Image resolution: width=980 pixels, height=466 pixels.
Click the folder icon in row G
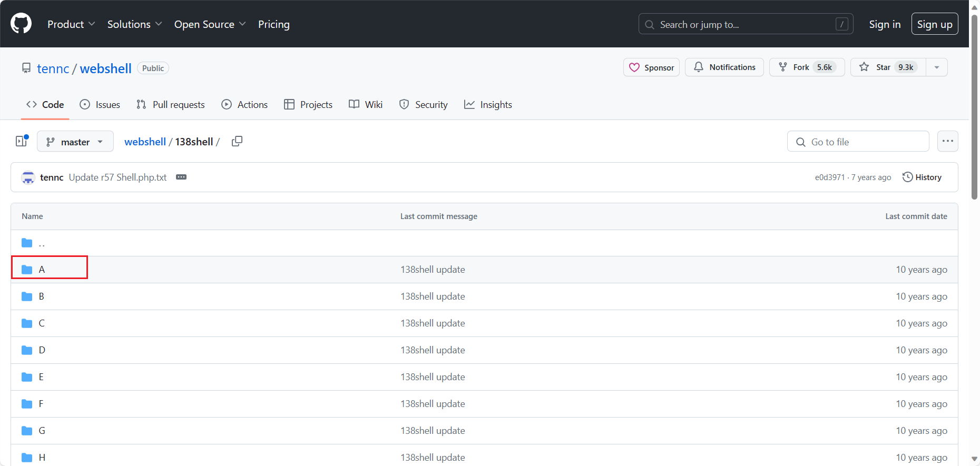point(27,431)
